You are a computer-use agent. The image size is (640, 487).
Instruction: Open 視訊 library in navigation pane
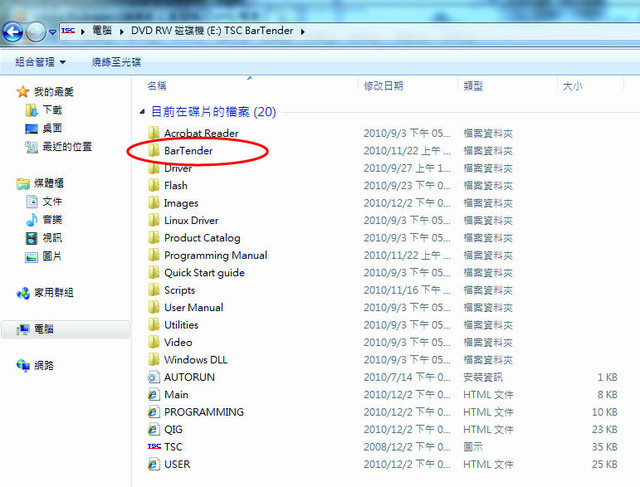click(x=52, y=238)
